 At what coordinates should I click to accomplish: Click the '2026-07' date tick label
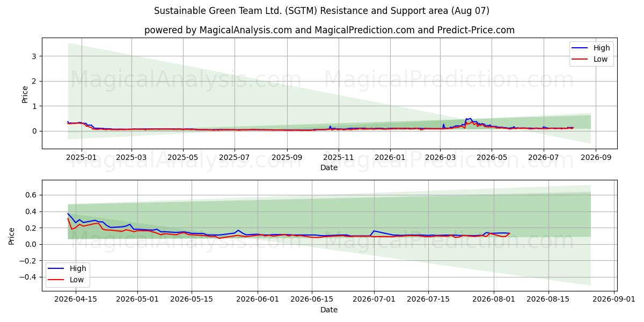[543, 157]
